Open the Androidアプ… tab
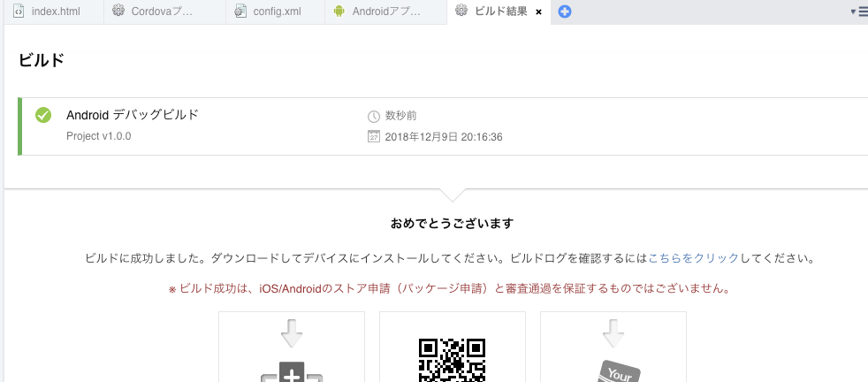Screen dimensions: 868x382 (x=385, y=11)
